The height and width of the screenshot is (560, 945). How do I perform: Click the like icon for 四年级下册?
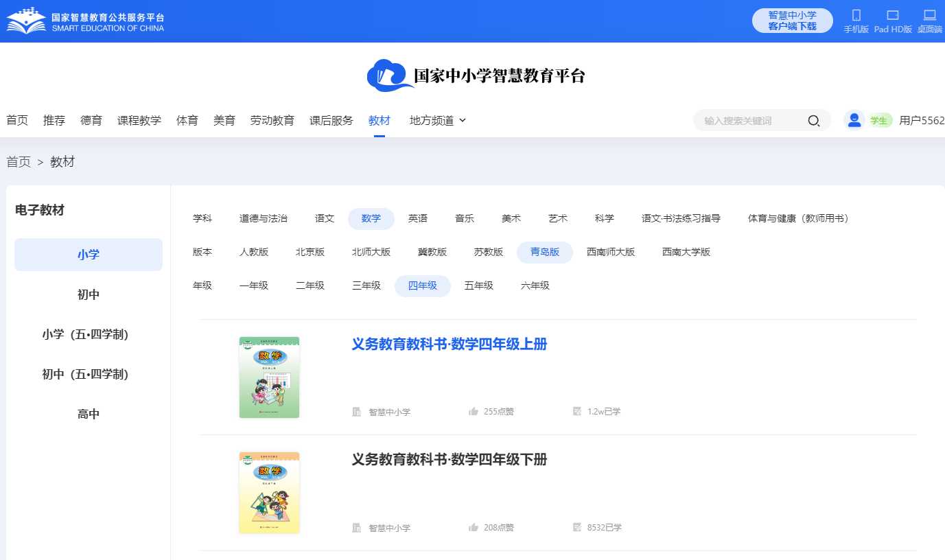[474, 528]
